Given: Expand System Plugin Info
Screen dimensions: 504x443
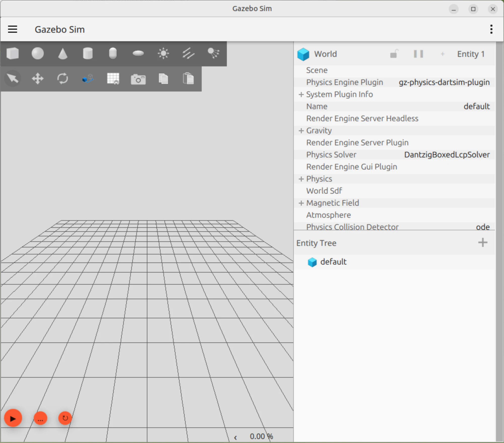Looking at the screenshot, I should tap(301, 95).
